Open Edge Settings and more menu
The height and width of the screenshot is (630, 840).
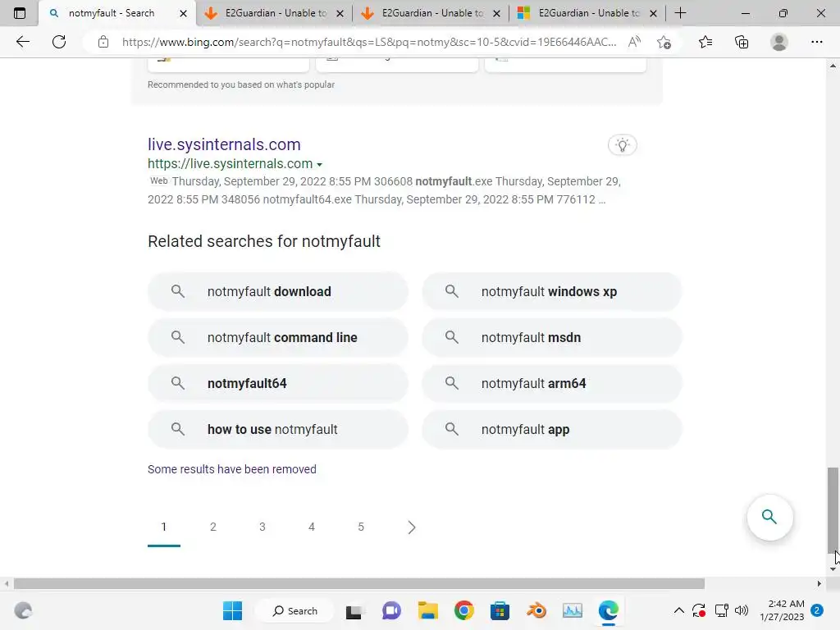(816, 42)
